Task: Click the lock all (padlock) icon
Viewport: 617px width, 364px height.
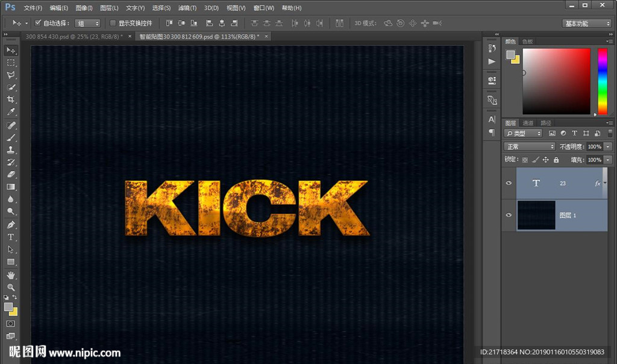Action: point(556,160)
